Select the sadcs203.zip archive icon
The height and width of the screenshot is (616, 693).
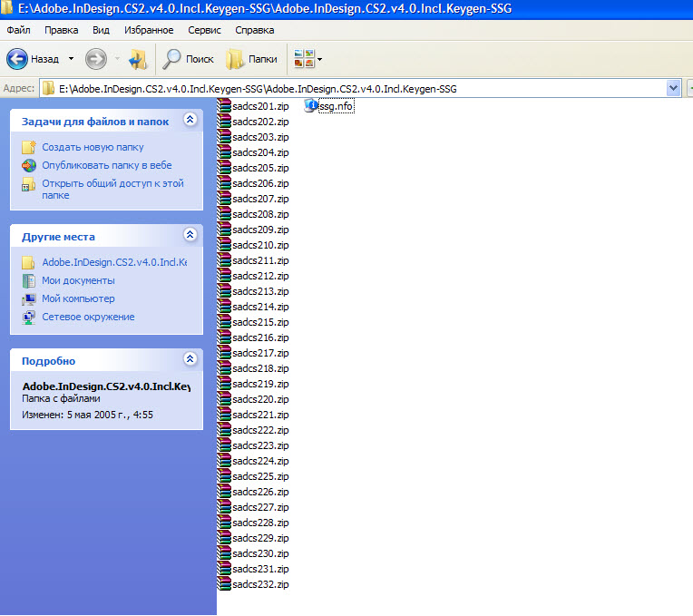224,137
